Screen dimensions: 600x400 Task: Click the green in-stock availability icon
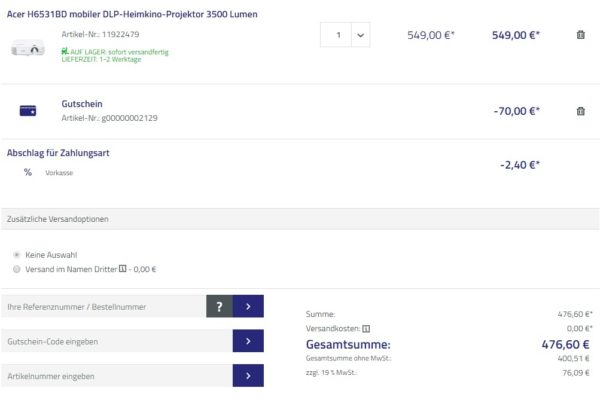click(64, 51)
